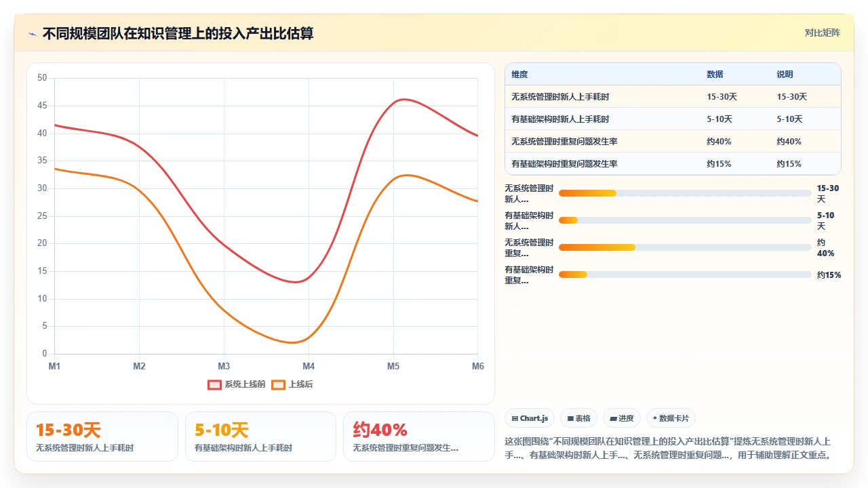Click the lightning icon beside the page title
The height and width of the screenshot is (488, 868).
coord(32,34)
